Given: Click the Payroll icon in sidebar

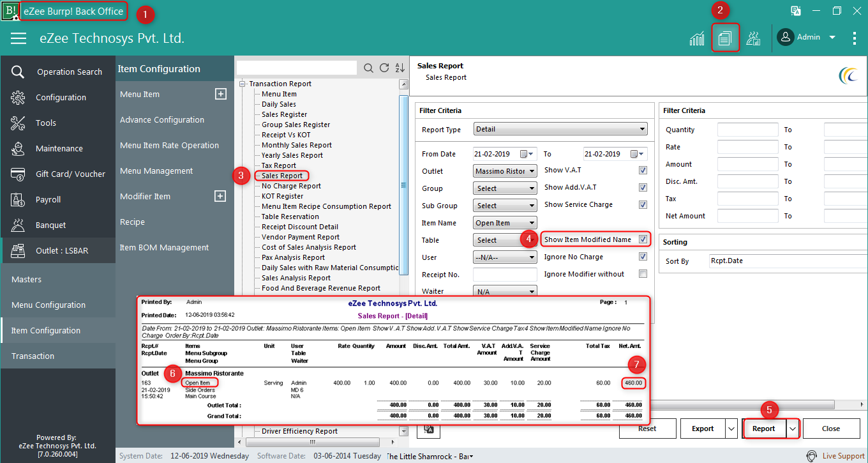Looking at the screenshot, I should point(18,199).
